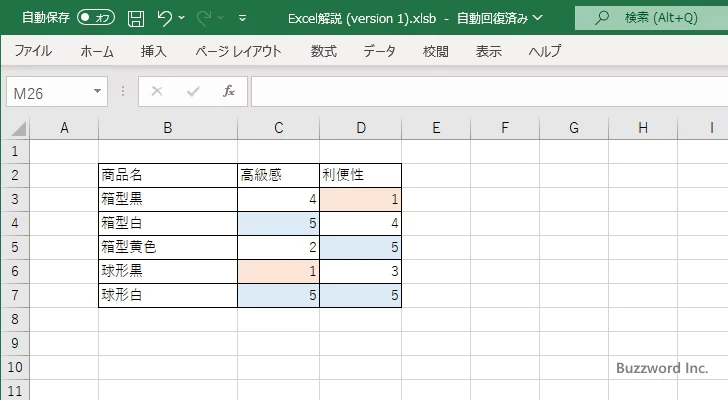Click the Cancel (X) formula icon
This screenshot has width=728, height=400.
tap(157, 91)
